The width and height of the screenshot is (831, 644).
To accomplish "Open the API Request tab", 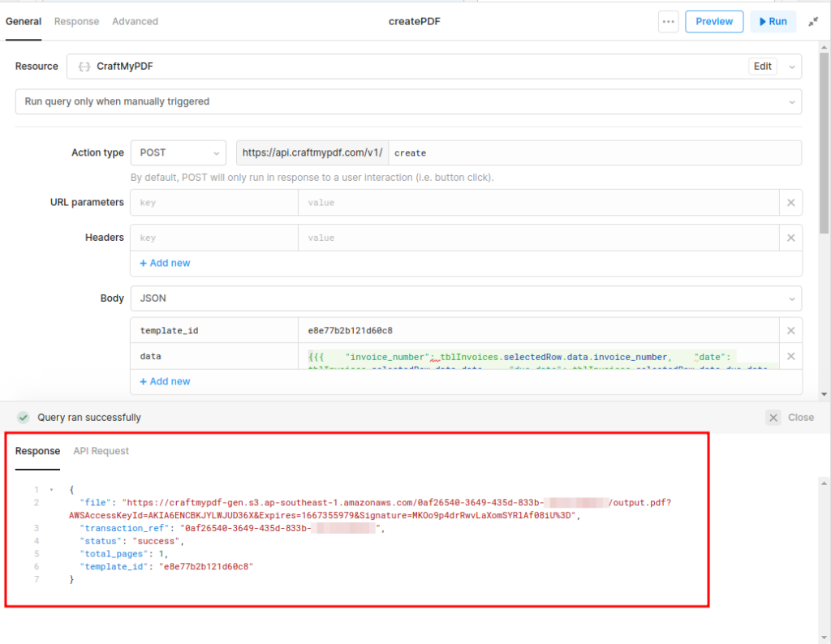I will pos(101,451).
